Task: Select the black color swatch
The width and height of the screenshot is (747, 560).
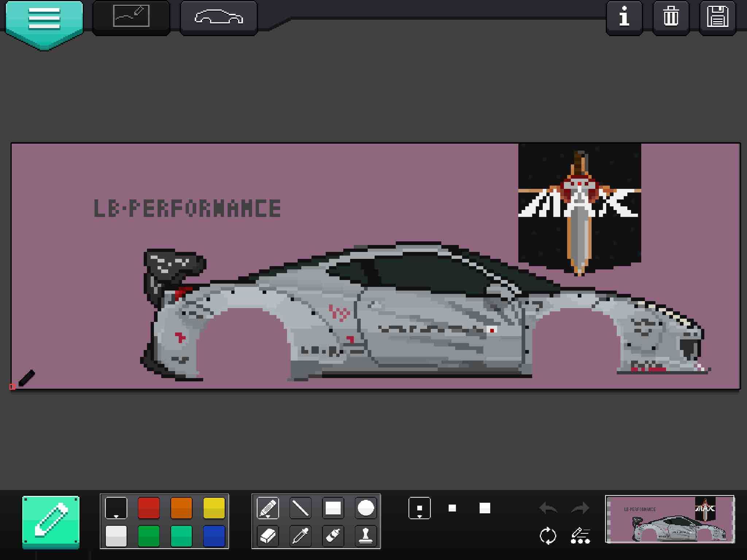Action: pos(116,507)
